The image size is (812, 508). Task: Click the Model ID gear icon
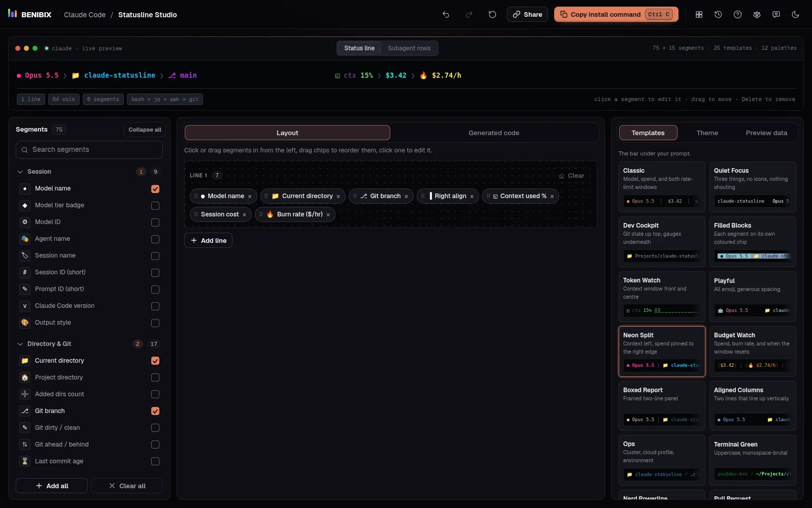tap(25, 222)
